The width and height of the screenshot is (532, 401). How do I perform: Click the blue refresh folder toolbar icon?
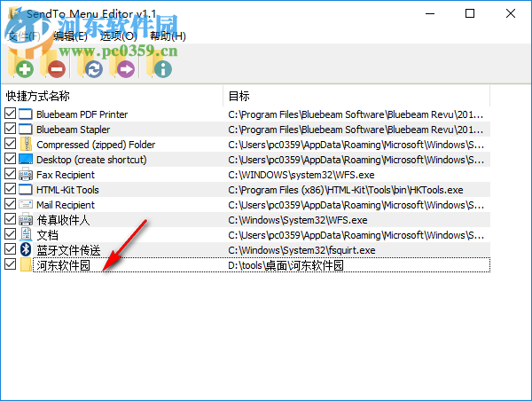click(90, 65)
